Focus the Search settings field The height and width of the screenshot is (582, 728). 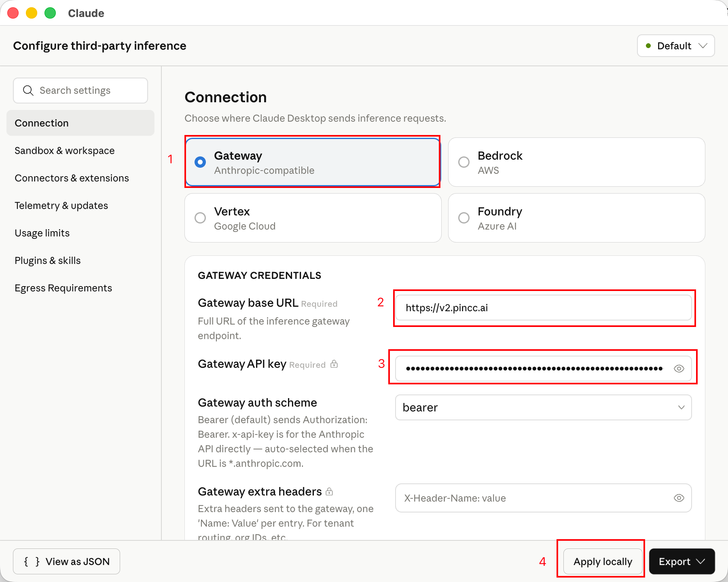coord(80,91)
